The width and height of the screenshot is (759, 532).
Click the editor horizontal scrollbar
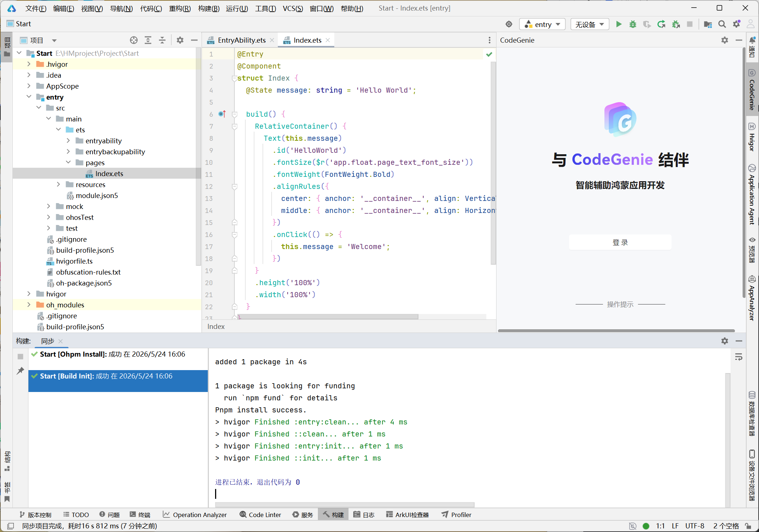point(328,317)
